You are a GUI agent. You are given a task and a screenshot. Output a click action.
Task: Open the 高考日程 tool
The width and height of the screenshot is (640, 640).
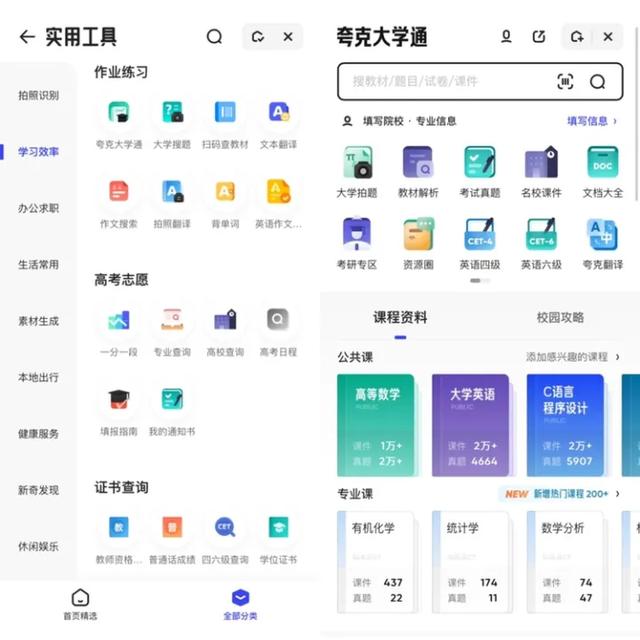(x=278, y=320)
